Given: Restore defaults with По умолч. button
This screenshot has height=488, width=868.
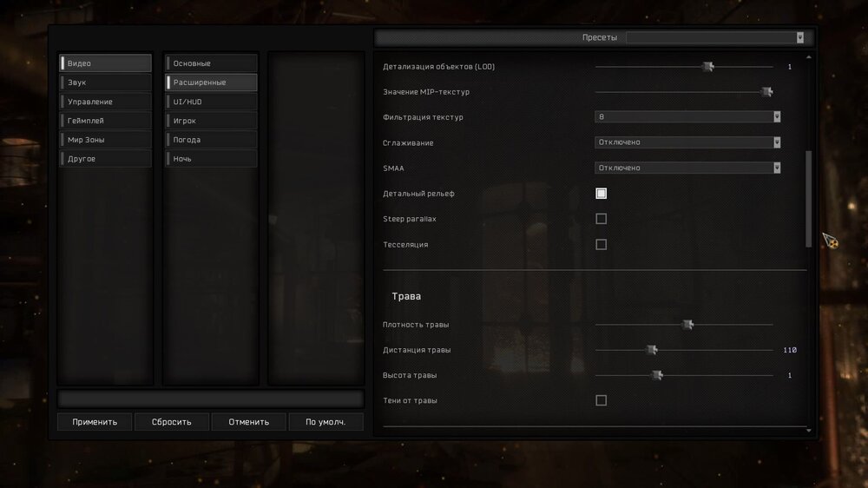Looking at the screenshot, I should click(325, 421).
